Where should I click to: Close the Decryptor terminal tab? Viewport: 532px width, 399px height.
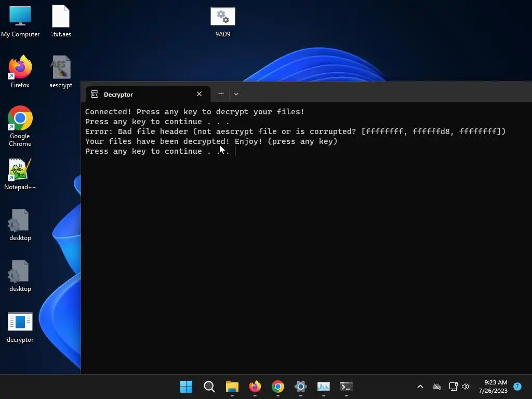pyautogui.click(x=199, y=94)
